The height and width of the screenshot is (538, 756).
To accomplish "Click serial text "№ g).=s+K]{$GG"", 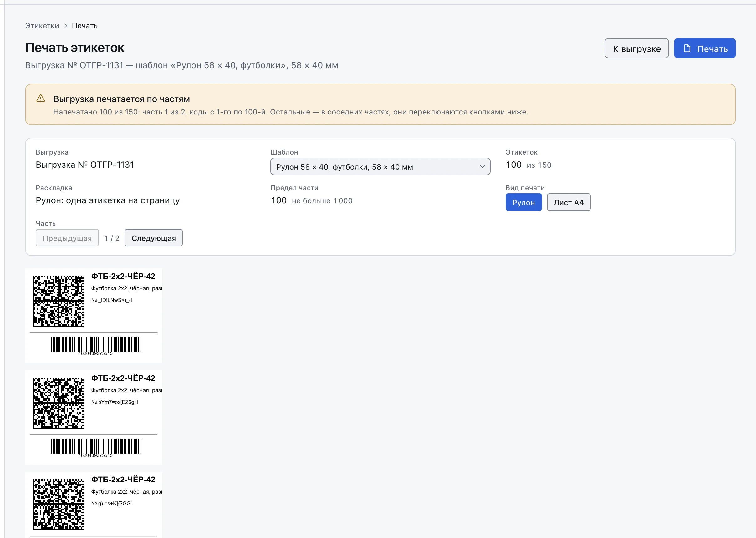I will pyautogui.click(x=112, y=504).
